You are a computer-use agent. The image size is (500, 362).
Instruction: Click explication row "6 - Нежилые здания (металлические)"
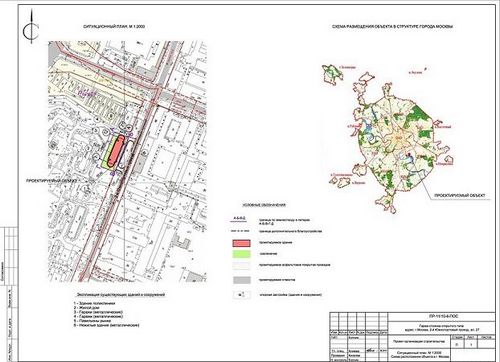[106, 325]
